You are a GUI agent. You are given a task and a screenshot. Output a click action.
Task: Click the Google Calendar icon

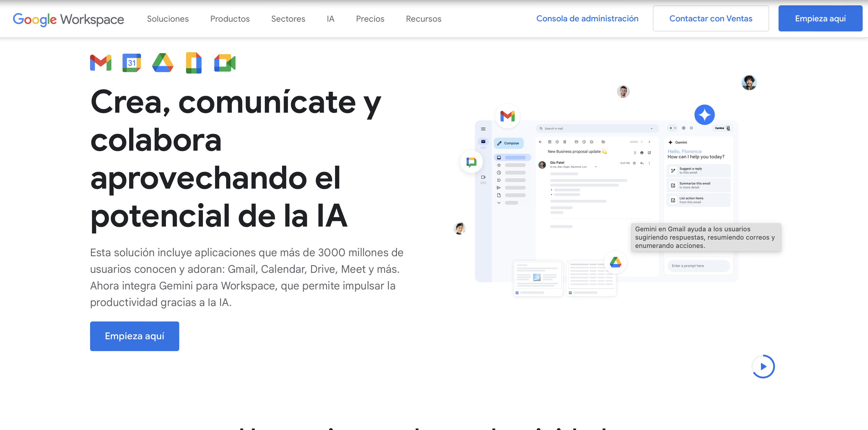click(132, 63)
